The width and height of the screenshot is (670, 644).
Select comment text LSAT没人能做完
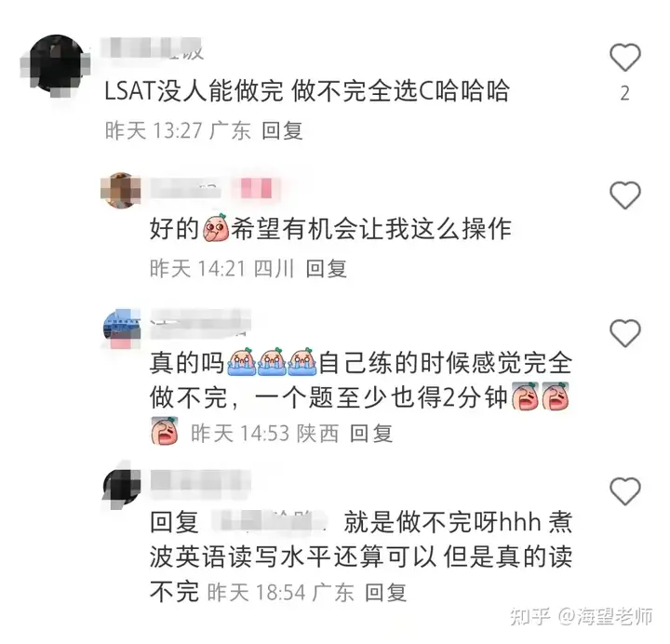point(194,90)
